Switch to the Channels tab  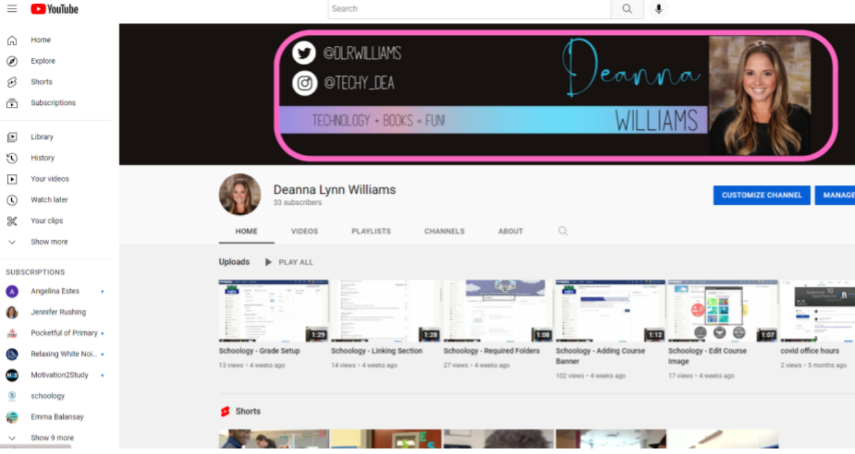click(x=444, y=231)
